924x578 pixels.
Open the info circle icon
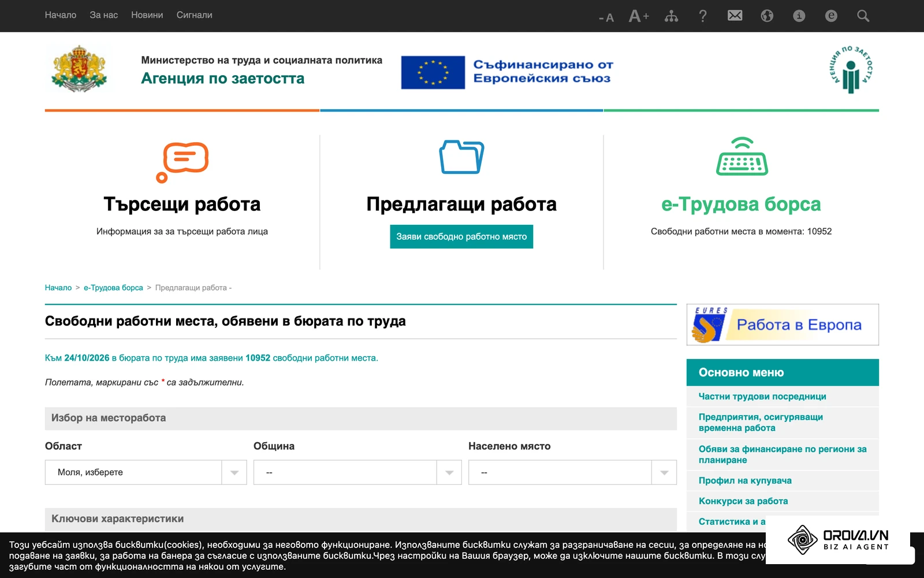pos(799,16)
